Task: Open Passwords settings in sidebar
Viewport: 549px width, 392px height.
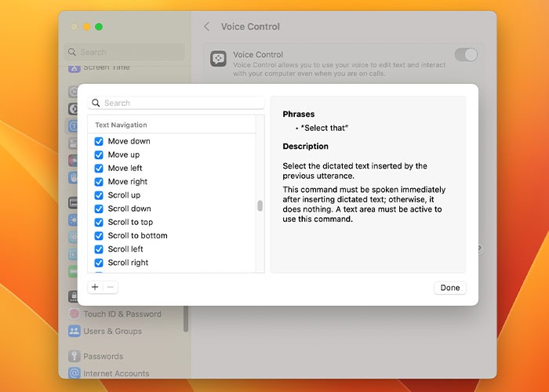Action: pyautogui.click(x=104, y=356)
